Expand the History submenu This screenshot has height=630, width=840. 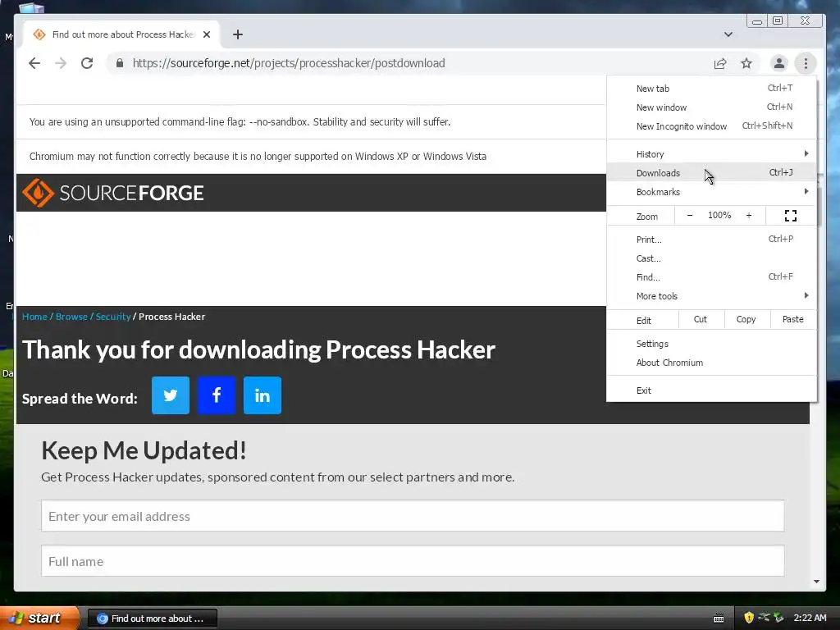(711, 153)
